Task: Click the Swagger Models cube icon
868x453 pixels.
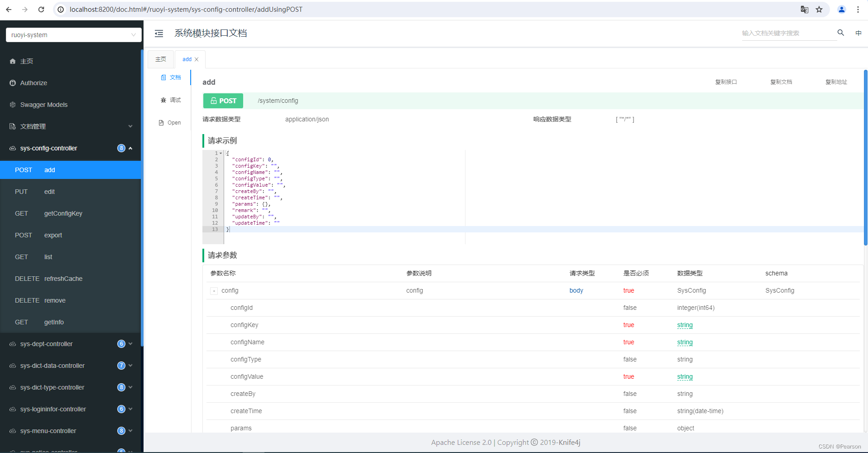Action: click(13, 105)
